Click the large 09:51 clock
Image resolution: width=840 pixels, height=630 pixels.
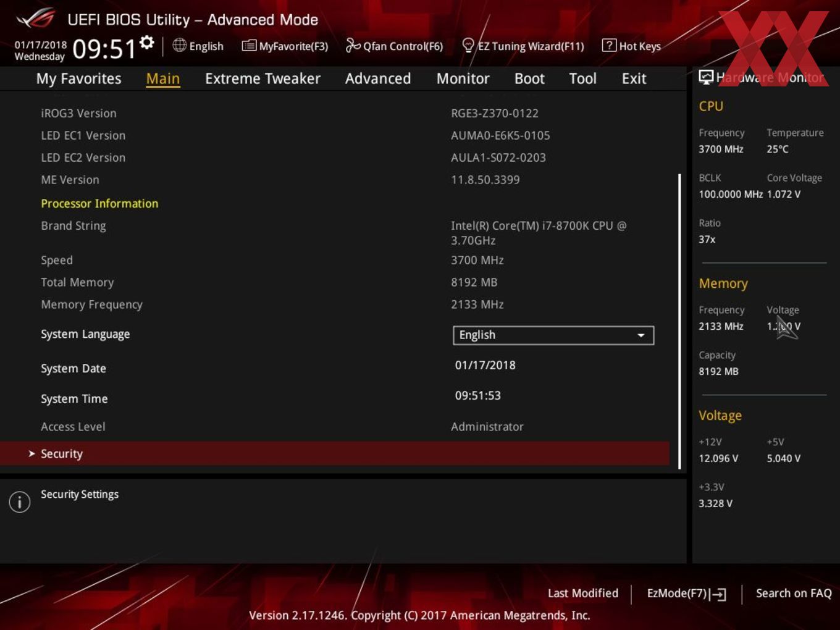click(104, 49)
